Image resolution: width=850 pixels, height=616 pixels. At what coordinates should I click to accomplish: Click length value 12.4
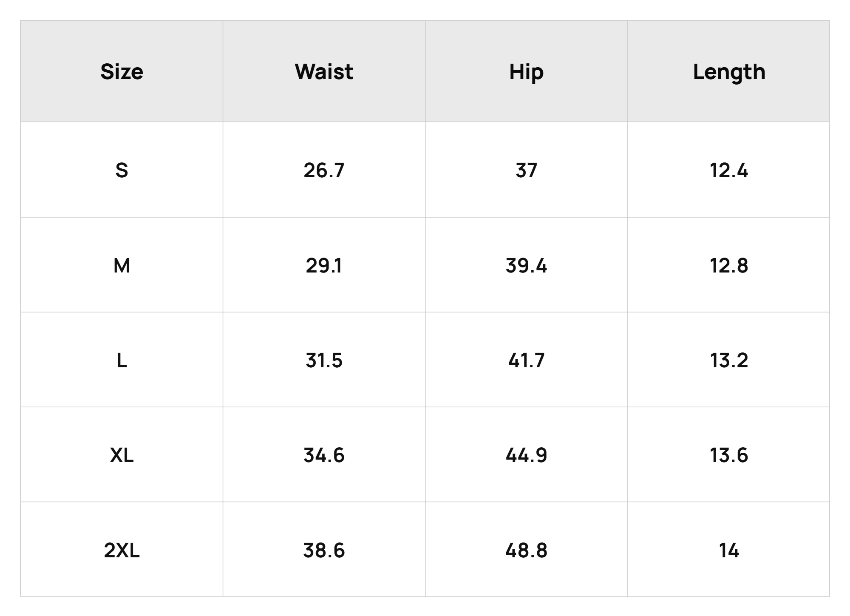pos(729,170)
